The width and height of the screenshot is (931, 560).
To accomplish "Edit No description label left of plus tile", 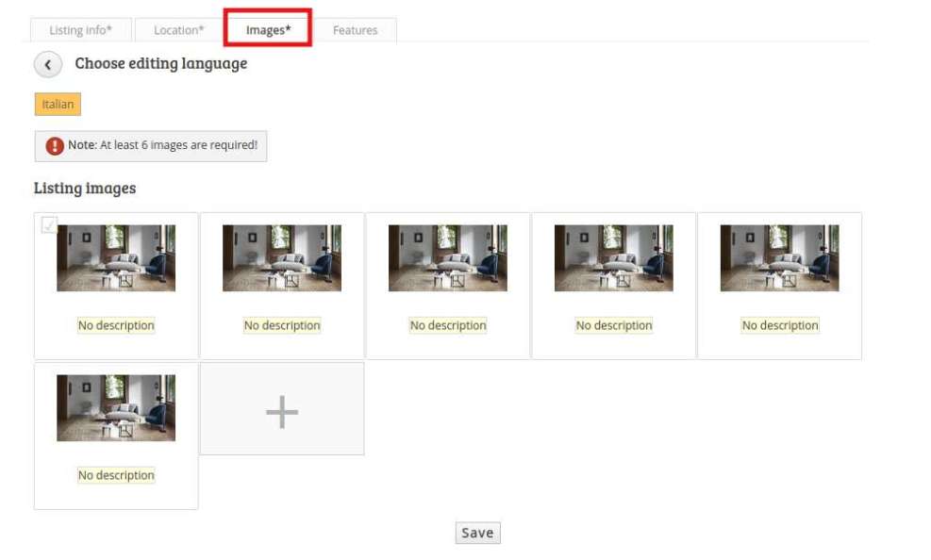I will (116, 475).
